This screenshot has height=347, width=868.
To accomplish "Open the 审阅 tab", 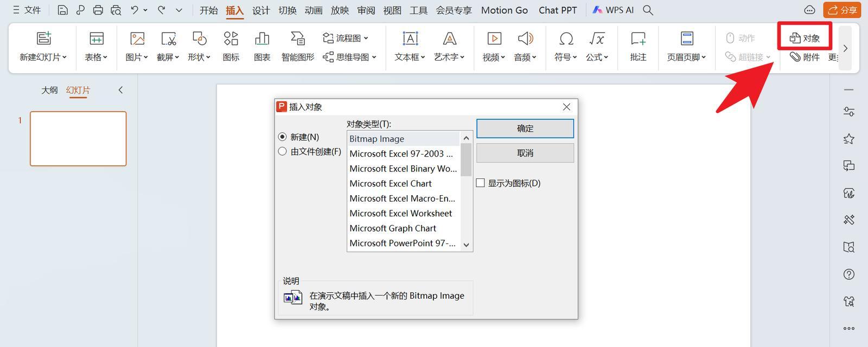I will tap(366, 10).
